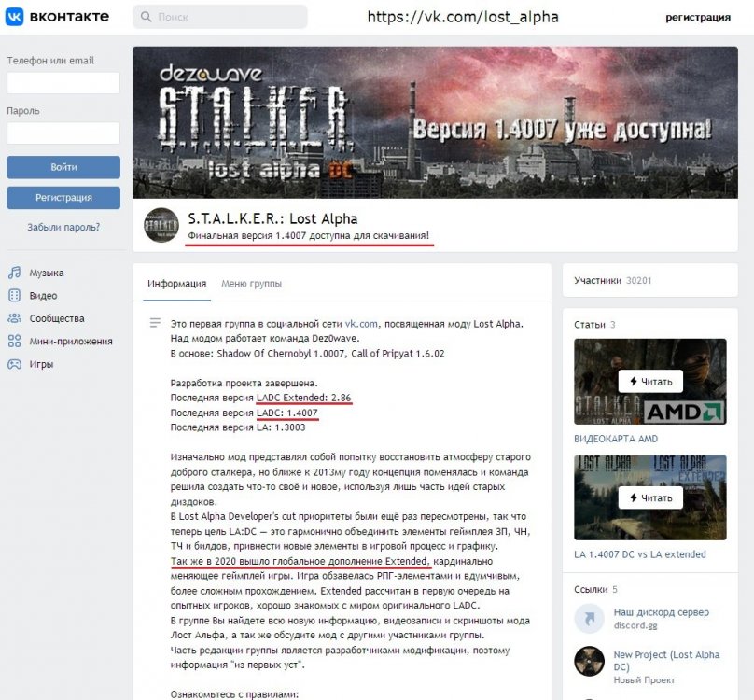754x700 pixels.
Task: Open the Наш дискорд сервер link
Action: [661, 612]
